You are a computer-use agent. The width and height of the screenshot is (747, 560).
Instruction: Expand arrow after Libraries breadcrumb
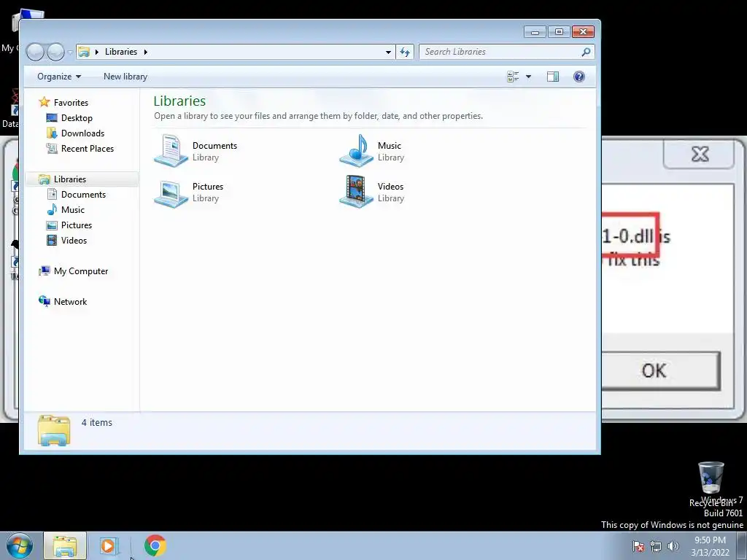tap(146, 52)
